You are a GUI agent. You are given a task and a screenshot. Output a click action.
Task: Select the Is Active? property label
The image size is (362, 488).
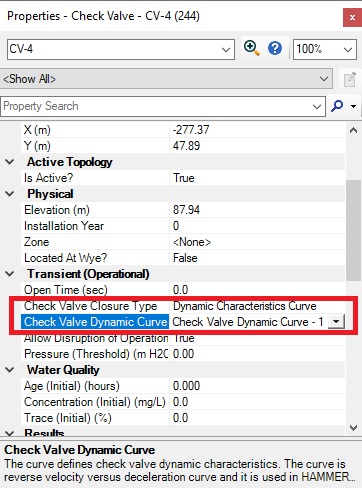[48, 178]
